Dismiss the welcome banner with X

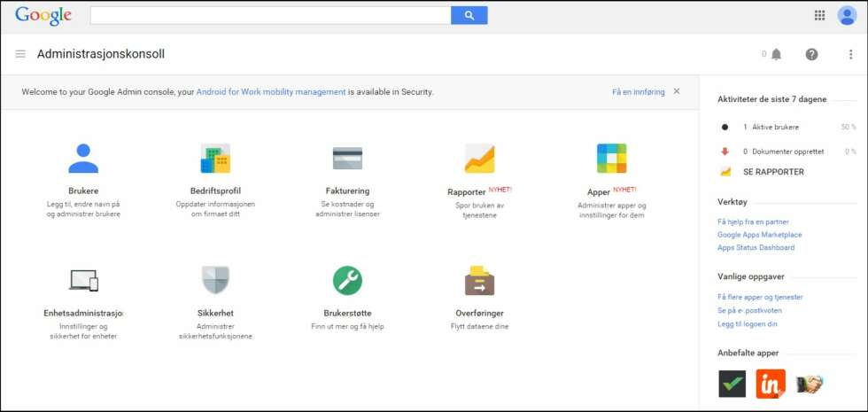[677, 91]
